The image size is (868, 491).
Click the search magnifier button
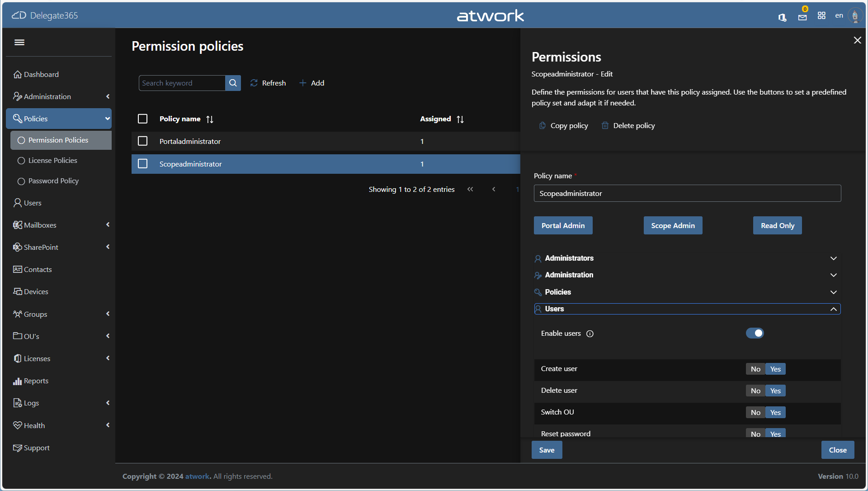point(233,83)
